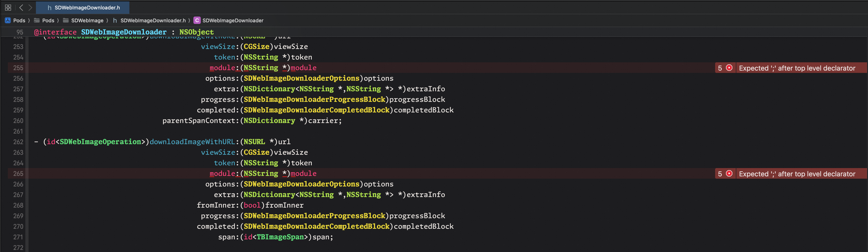
Task: Click the TBImageSpan type on line 271
Action: (x=280, y=237)
